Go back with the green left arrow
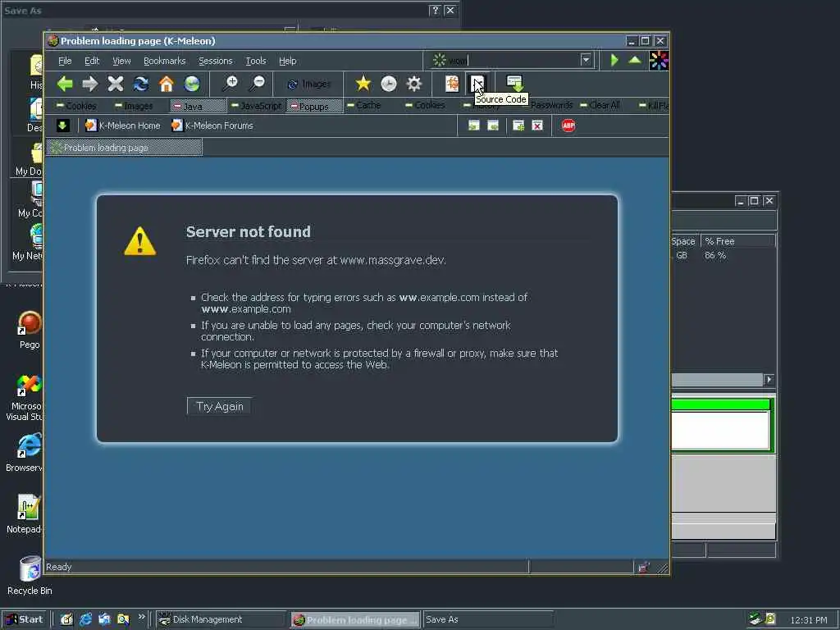Image resolution: width=840 pixels, height=630 pixels. pos(65,84)
